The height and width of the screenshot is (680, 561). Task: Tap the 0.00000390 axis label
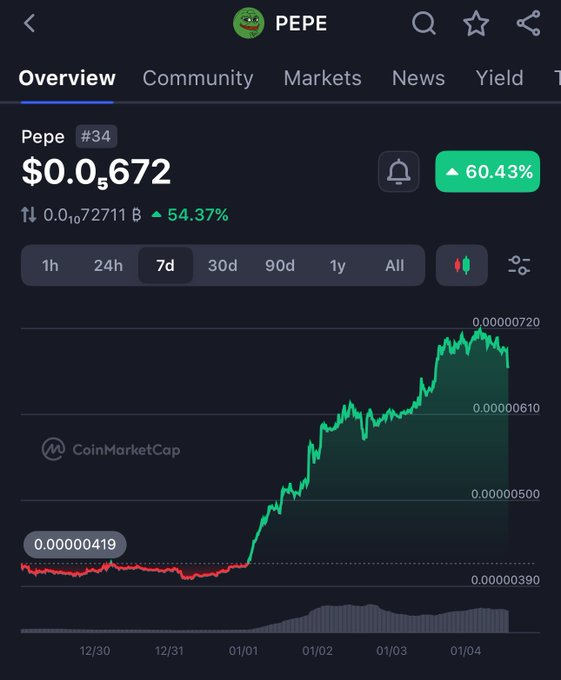point(506,580)
